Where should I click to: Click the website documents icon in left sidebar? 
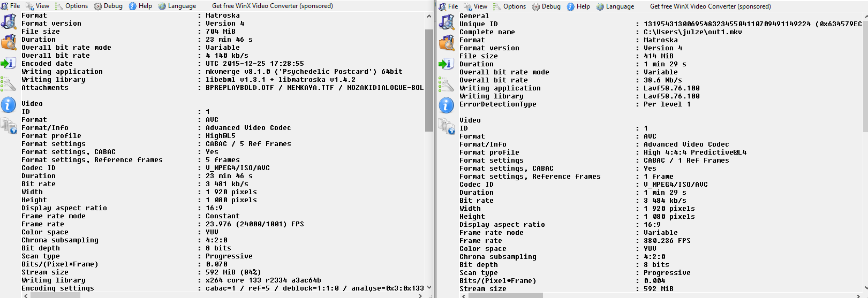pyautogui.click(x=9, y=126)
